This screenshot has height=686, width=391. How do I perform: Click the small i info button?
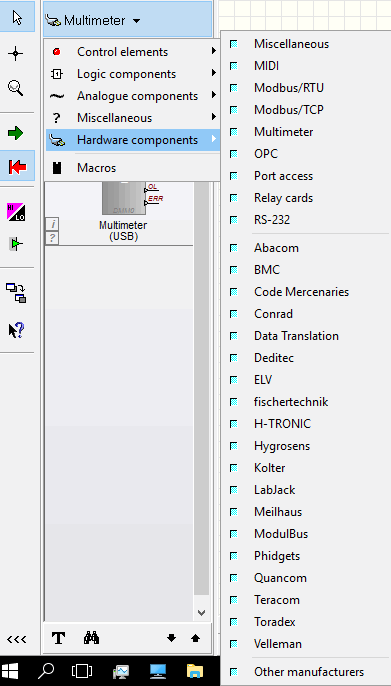pyautogui.click(x=52, y=224)
